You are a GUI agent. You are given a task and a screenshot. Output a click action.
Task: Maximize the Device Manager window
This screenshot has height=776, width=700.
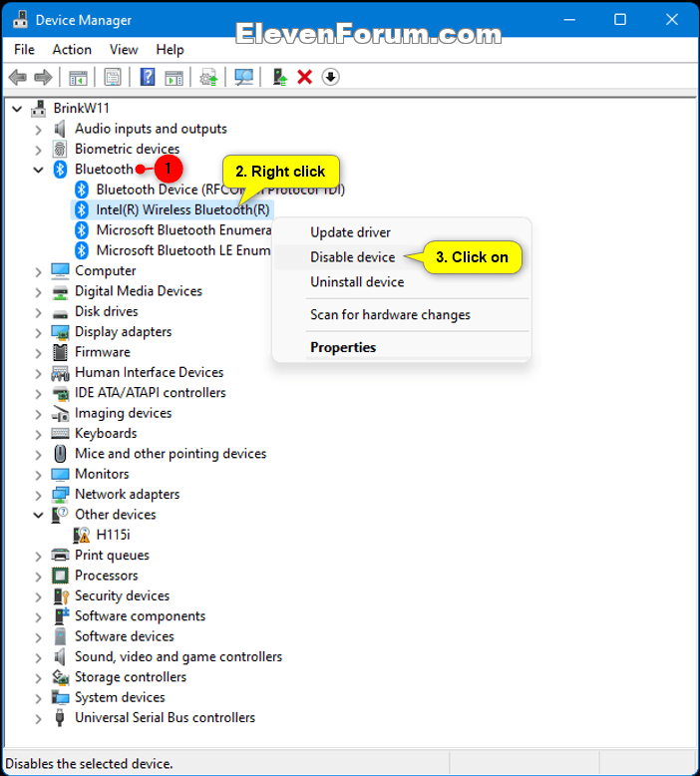pos(620,19)
